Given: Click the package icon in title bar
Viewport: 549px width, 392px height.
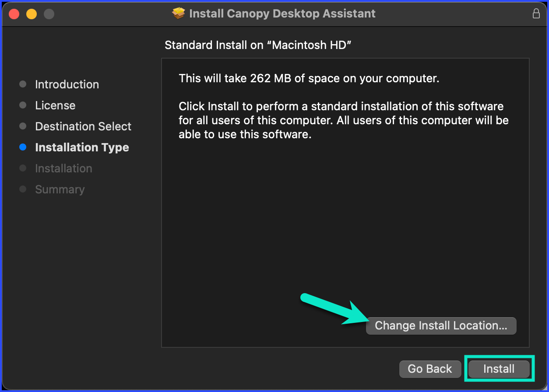Looking at the screenshot, I should click(179, 14).
